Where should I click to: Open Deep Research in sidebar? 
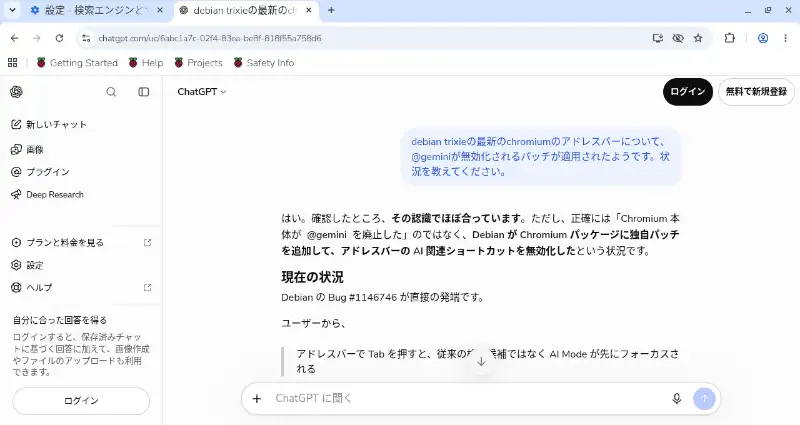(x=47, y=194)
